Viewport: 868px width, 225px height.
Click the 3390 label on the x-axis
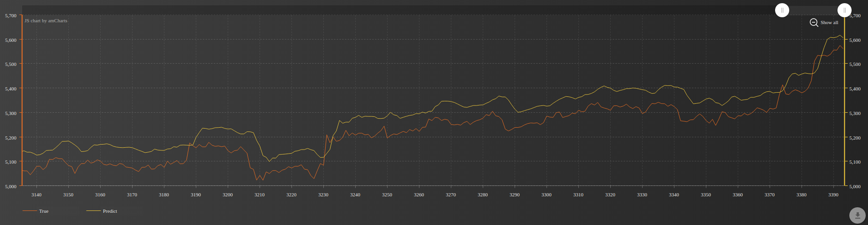(833, 195)
